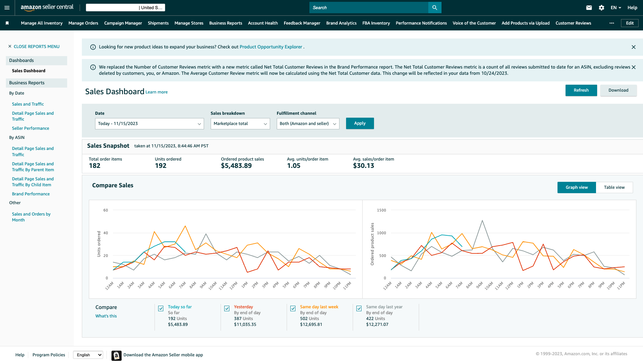Click the Edit navigation button

(x=630, y=23)
